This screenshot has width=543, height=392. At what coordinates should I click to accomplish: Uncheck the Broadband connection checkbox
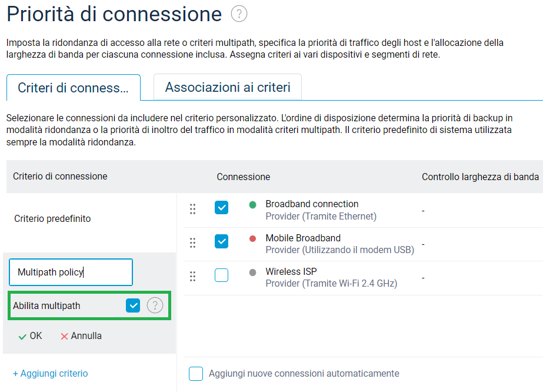pyautogui.click(x=221, y=208)
